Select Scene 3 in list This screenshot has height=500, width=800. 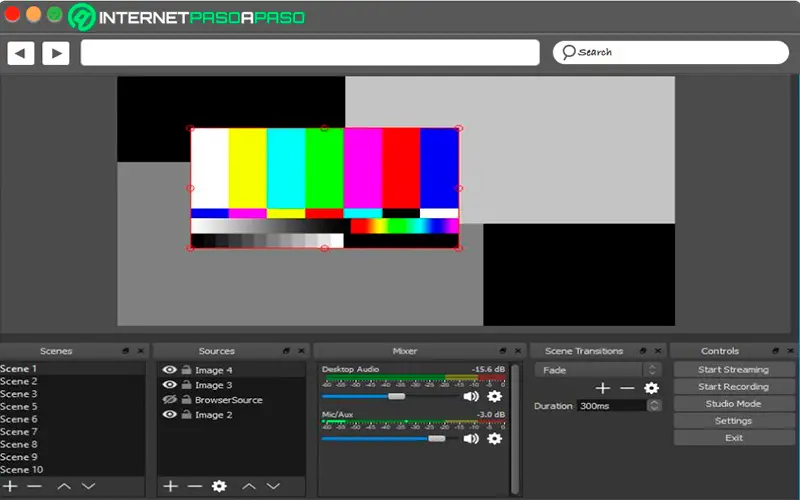tap(72, 394)
